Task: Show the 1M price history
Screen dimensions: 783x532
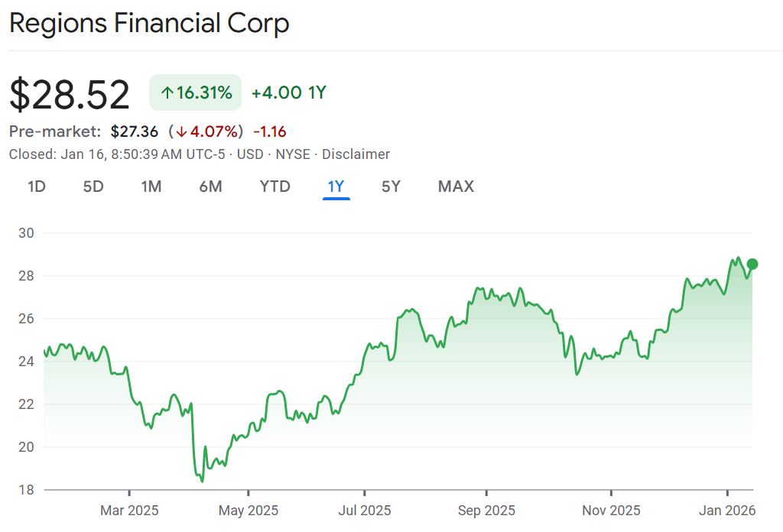Action: click(151, 187)
